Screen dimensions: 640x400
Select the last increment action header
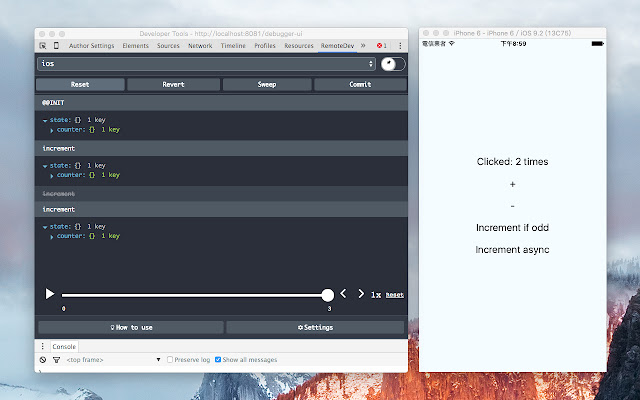click(221, 209)
